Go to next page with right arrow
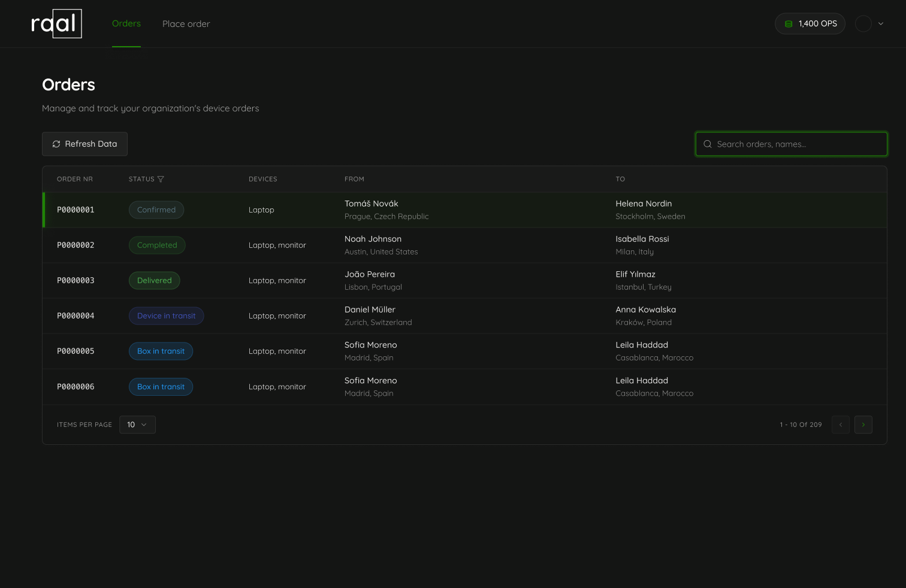This screenshot has width=906, height=588. pos(863,425)
